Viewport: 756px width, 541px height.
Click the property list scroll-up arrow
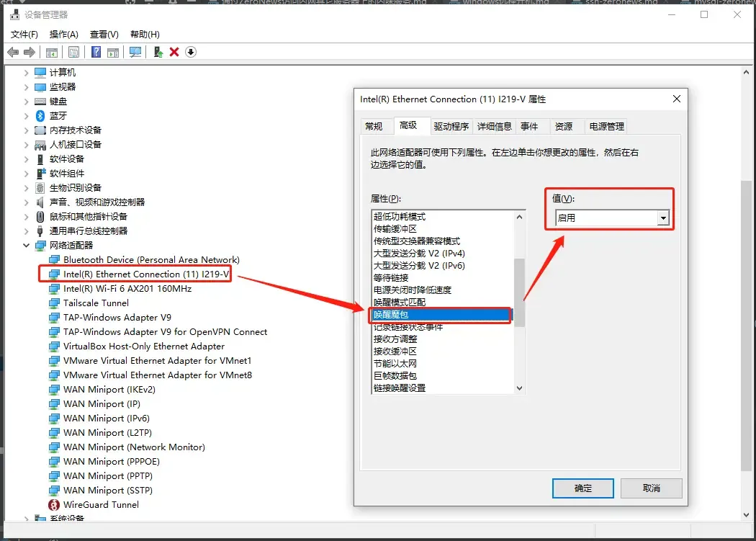(x=519, y=217)
